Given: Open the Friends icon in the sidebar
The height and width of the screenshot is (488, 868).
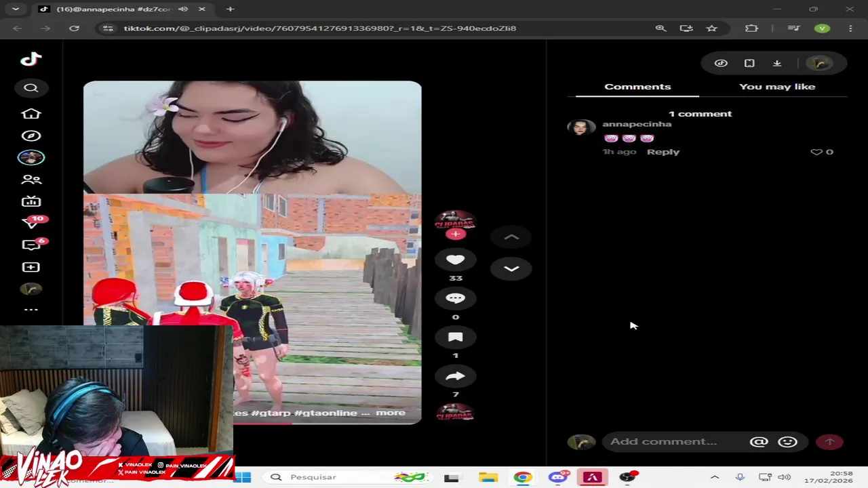Looking at the screenshot, I should (x=31, y=180).
